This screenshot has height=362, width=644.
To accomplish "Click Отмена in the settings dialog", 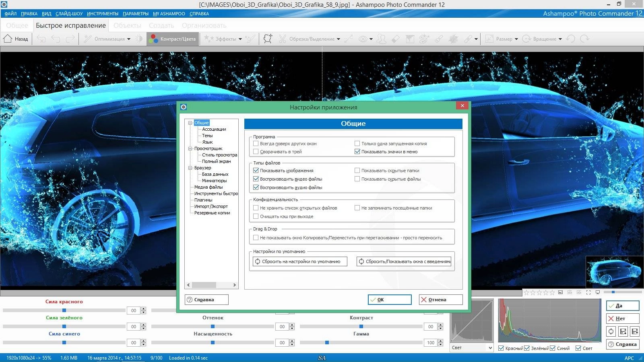I will pyautogui.click(x=441, y=300).
